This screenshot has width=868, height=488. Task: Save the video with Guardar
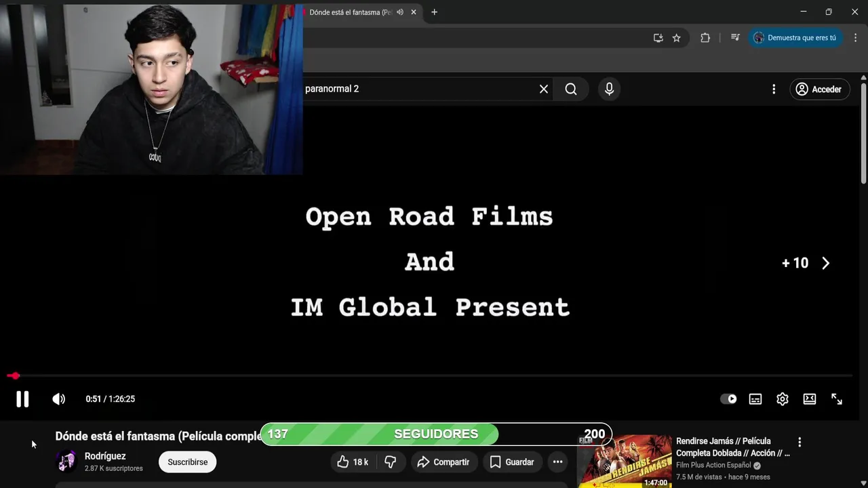tap(513, 462)
